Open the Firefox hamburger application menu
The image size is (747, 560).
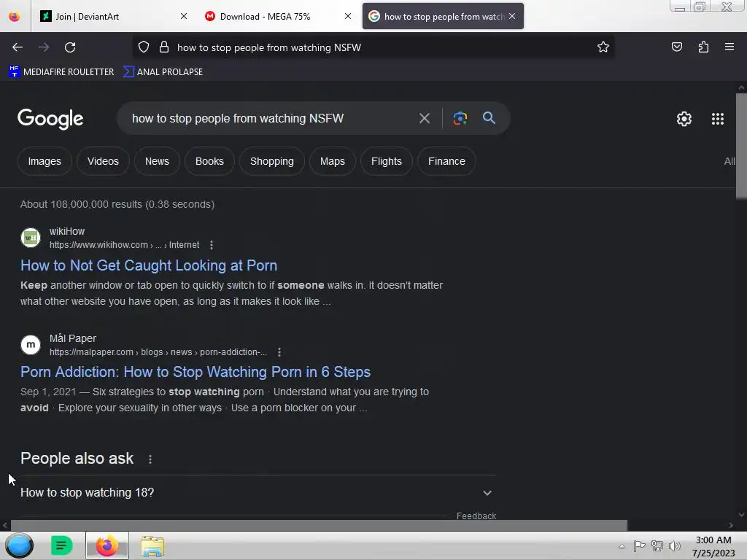[729, 47]
